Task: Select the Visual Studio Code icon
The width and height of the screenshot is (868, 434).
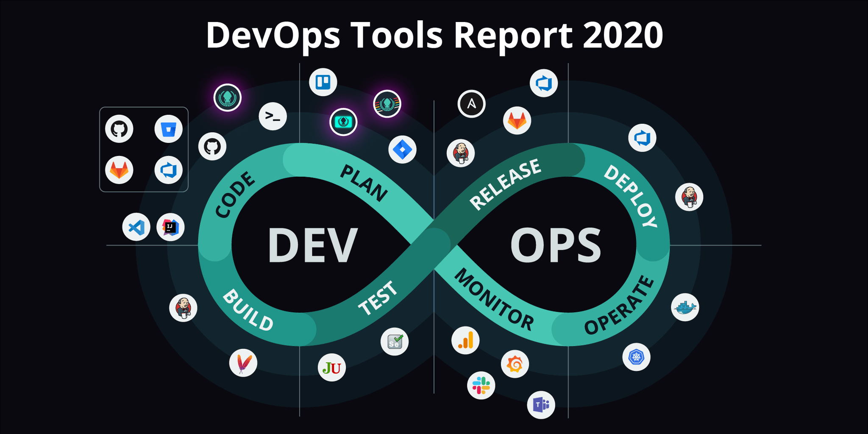Action: [x=136, y=227]
